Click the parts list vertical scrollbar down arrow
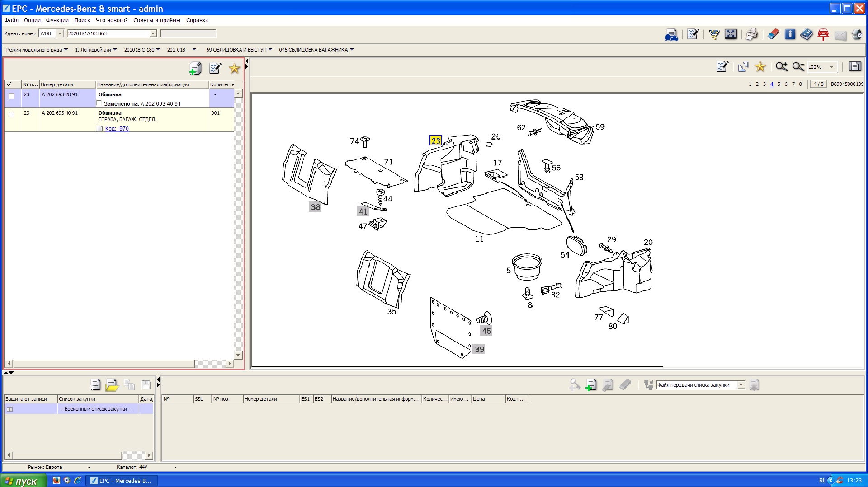 pos(238,355)
